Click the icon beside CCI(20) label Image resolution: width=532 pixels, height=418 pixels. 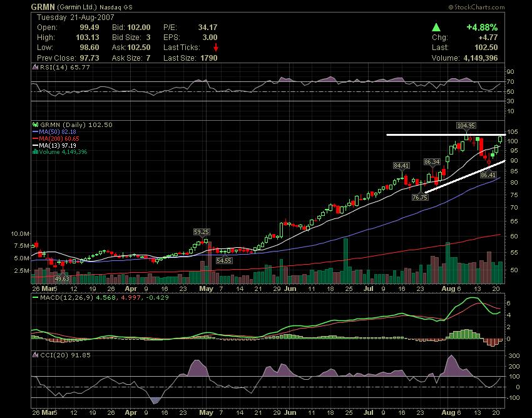[x=35, y=355]
